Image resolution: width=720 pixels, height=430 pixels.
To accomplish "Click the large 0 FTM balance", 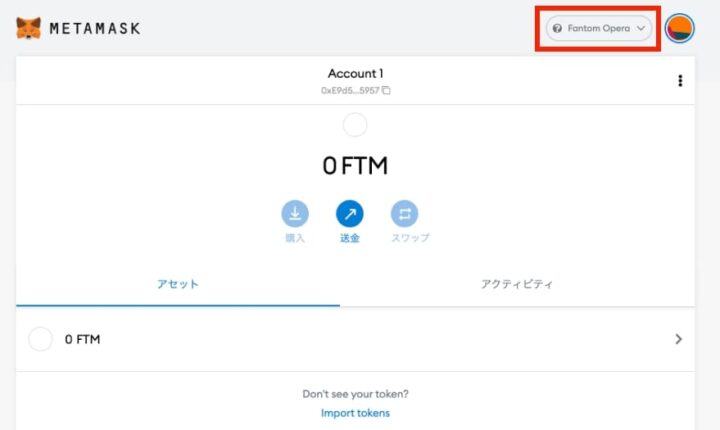I will [x=355, y=166].
